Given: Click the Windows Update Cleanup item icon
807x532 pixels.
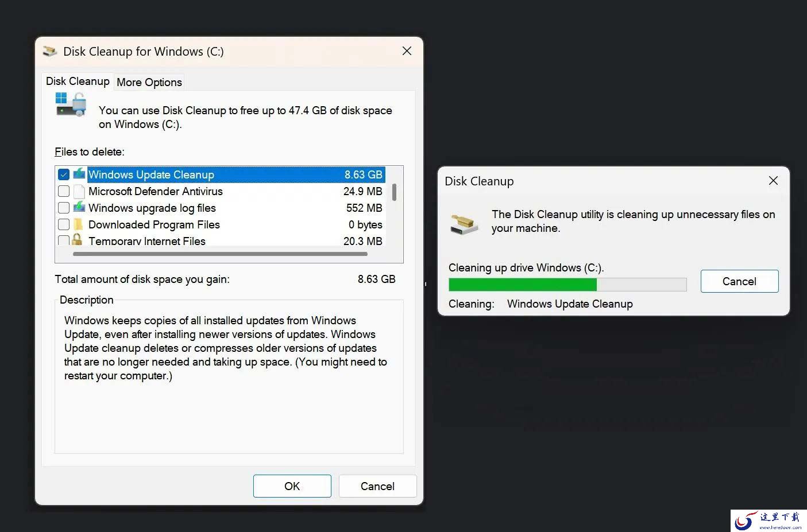Looking at the screenshot, I should (79, 174).
